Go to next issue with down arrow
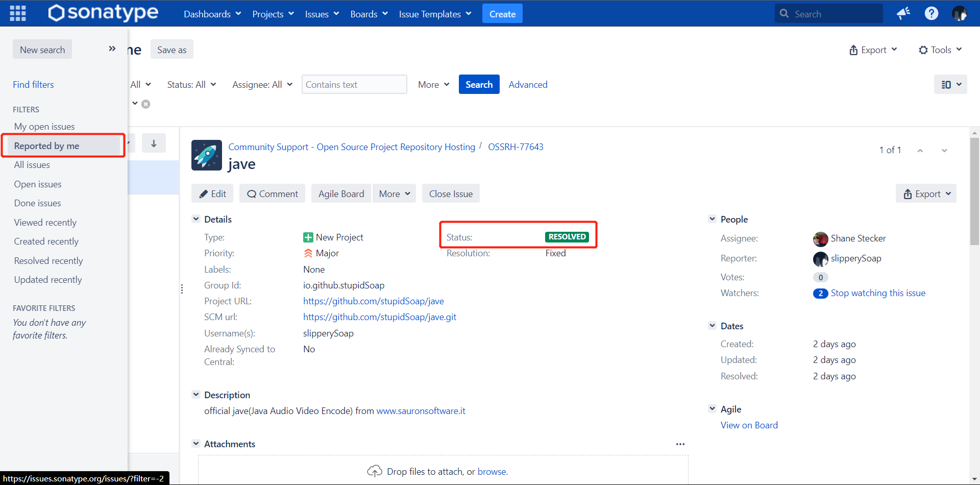980x485 pixels. (x=944, y=151)
